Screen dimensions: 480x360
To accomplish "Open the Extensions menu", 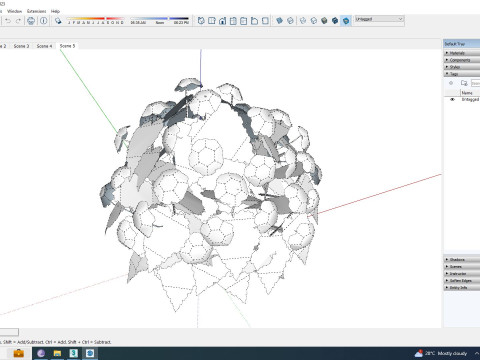I will (36, 11).
